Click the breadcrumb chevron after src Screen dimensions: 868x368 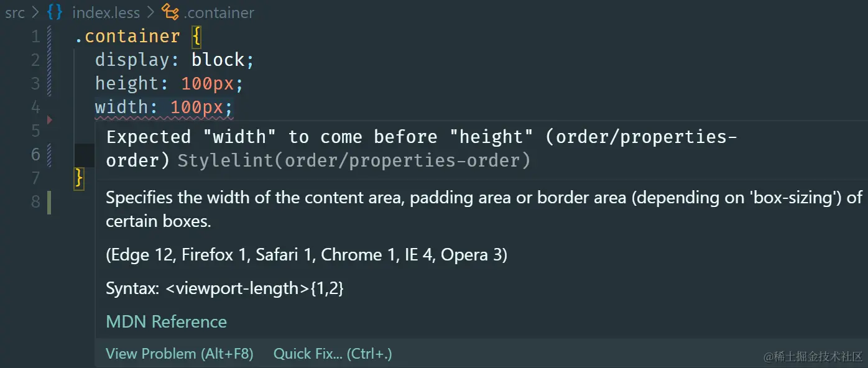tap(35, 12)
